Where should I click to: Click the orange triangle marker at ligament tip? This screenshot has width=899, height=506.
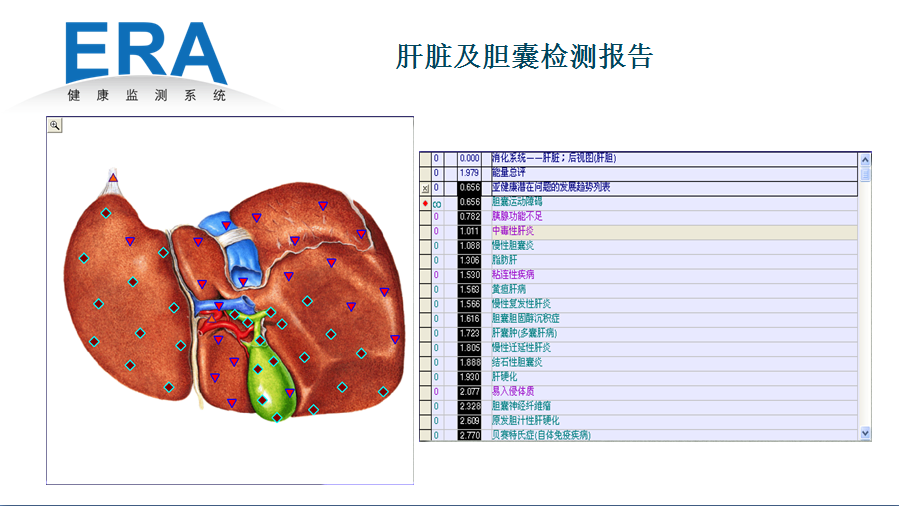113,177
